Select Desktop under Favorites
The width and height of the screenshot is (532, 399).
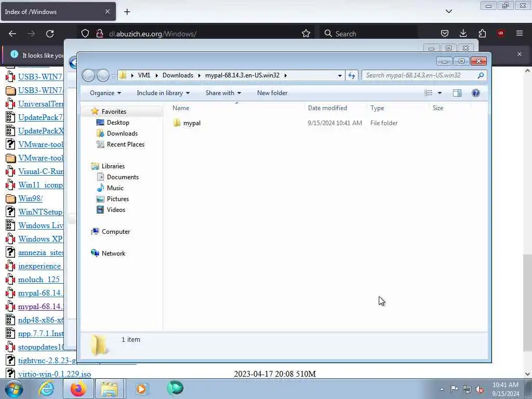click(118, 123)
